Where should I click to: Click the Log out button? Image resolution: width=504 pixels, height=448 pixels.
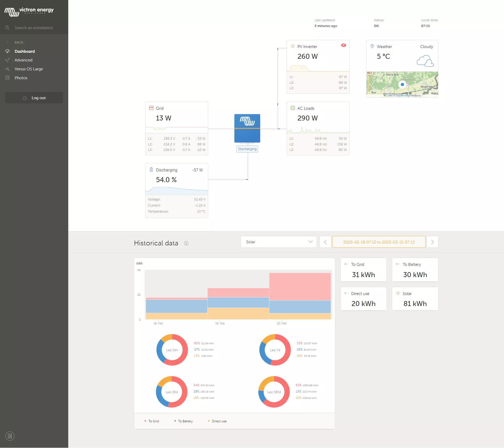click(x=34, y=98)
